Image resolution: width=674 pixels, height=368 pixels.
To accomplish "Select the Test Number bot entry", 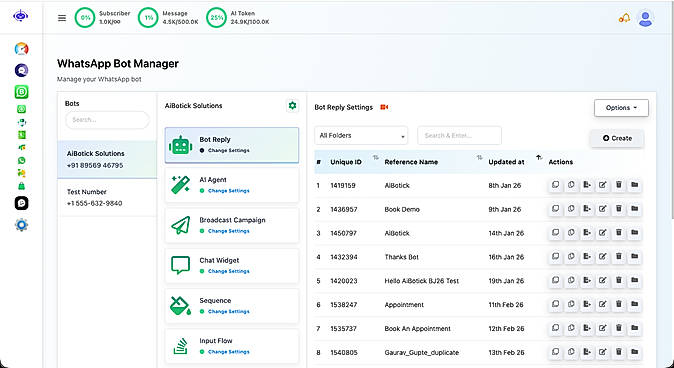I will (107, 197).
